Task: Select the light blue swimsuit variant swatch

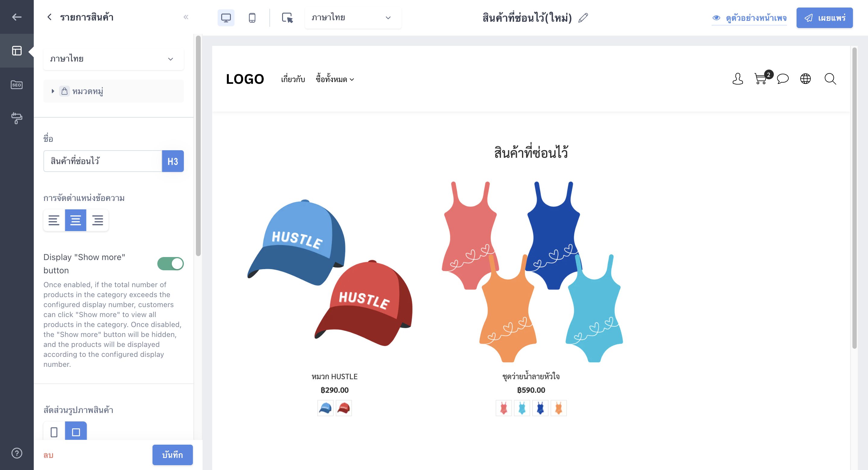Action: click(x=522, y=408)
